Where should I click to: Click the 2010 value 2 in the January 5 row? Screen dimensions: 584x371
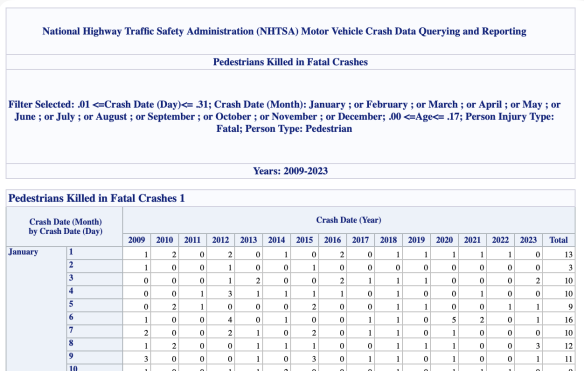174,307
